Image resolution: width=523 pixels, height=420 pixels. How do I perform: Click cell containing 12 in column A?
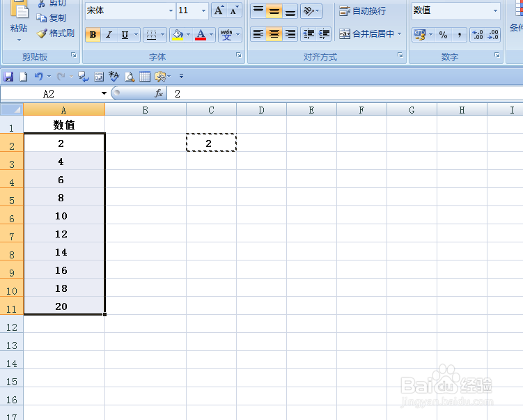(64, 233)
